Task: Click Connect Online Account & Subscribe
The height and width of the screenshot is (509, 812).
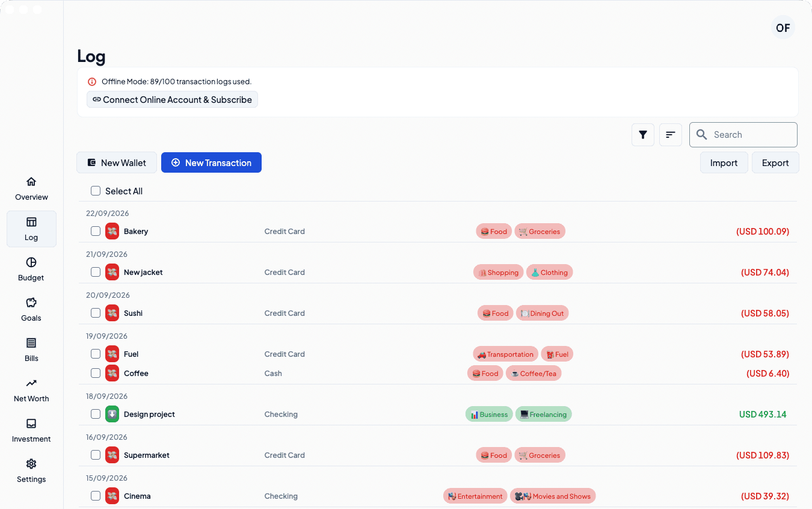Action: (172, 99)
